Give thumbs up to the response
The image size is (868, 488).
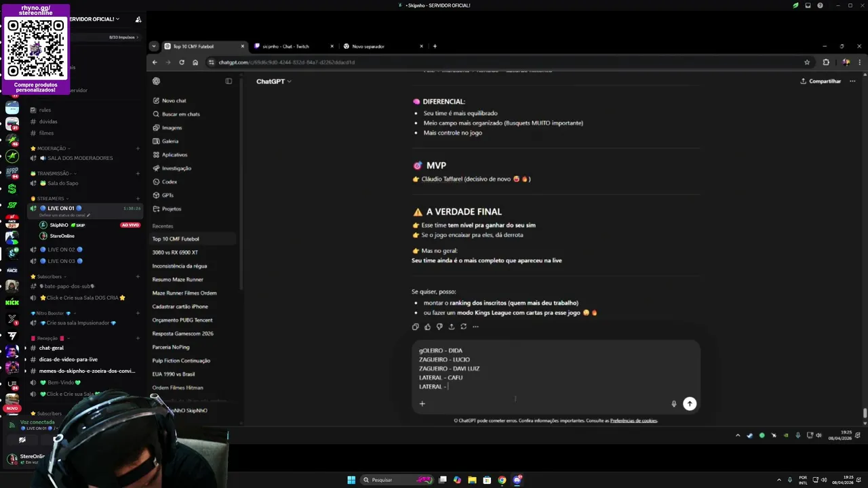point(427,327)
